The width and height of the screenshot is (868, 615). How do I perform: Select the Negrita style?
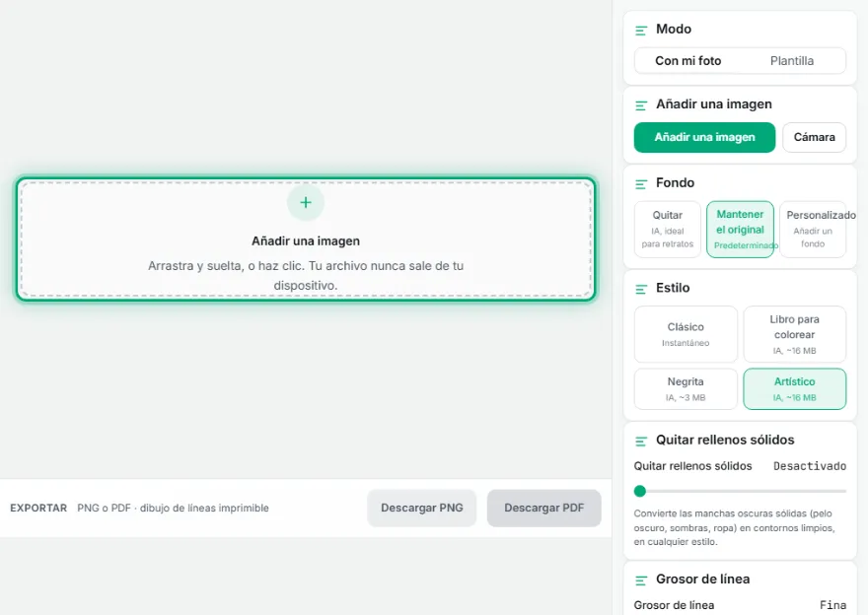[686, 388]
